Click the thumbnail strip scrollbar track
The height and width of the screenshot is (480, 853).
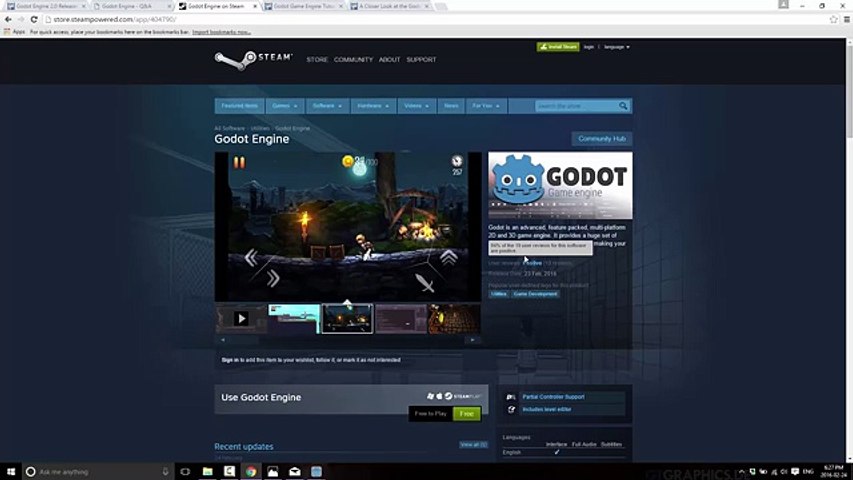click(347, 340)
